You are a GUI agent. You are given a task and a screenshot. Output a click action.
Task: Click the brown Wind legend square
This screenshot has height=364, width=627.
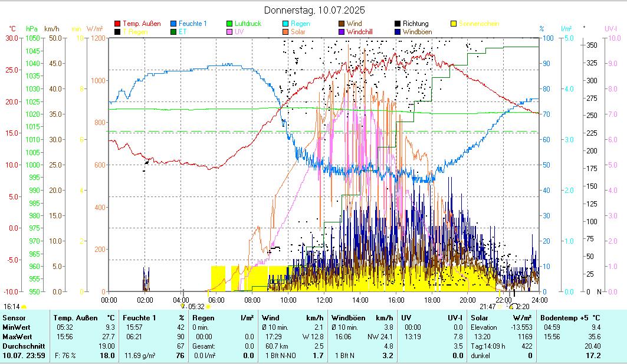coord(342,24)
